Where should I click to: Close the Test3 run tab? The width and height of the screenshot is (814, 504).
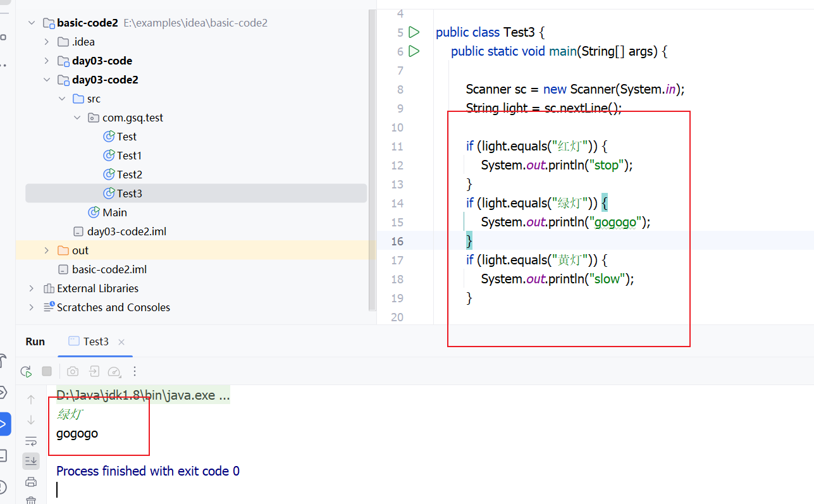(121, 341)
